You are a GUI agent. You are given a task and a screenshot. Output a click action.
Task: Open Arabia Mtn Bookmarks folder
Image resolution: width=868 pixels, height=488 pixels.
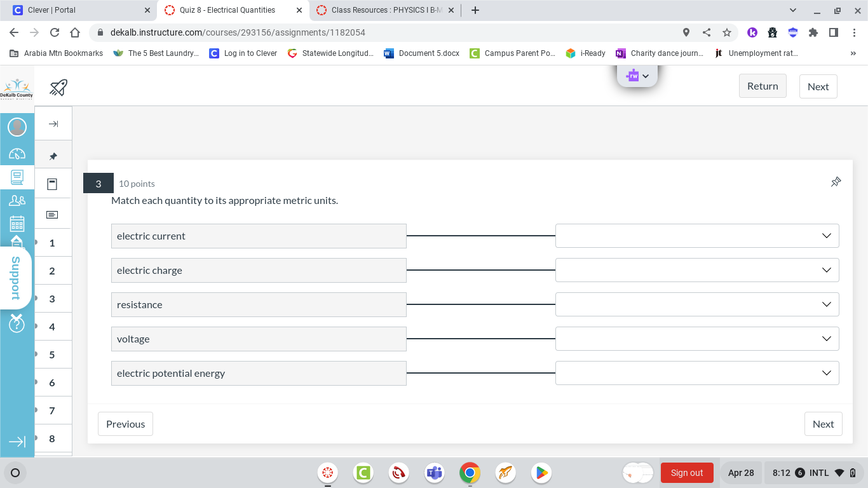[x=57, y=53]
